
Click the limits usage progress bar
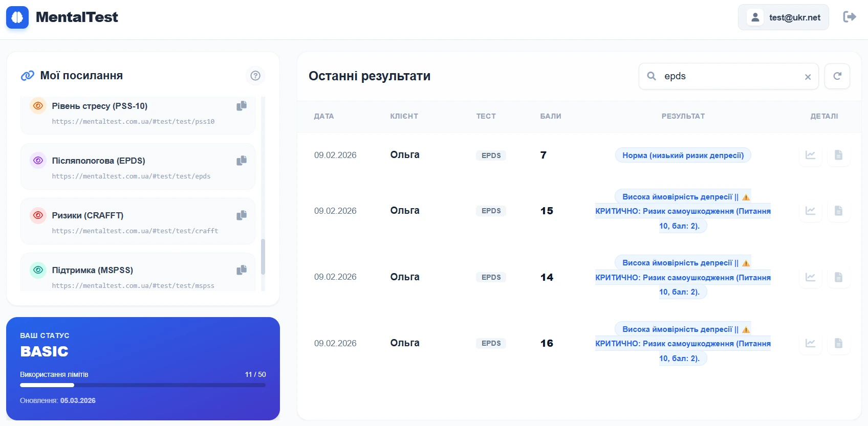[143, 385]
